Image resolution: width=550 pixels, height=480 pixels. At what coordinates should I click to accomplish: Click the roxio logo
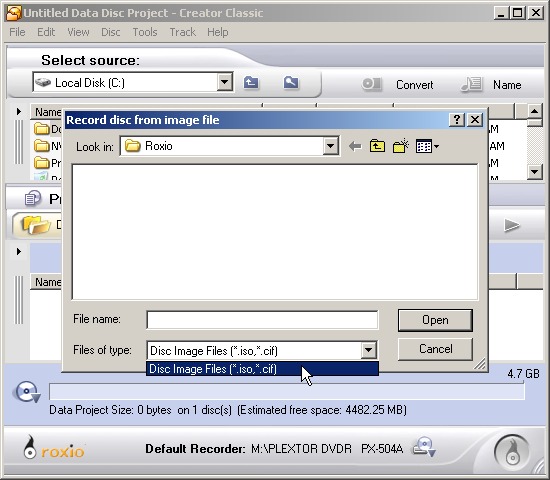coord(54,448)
